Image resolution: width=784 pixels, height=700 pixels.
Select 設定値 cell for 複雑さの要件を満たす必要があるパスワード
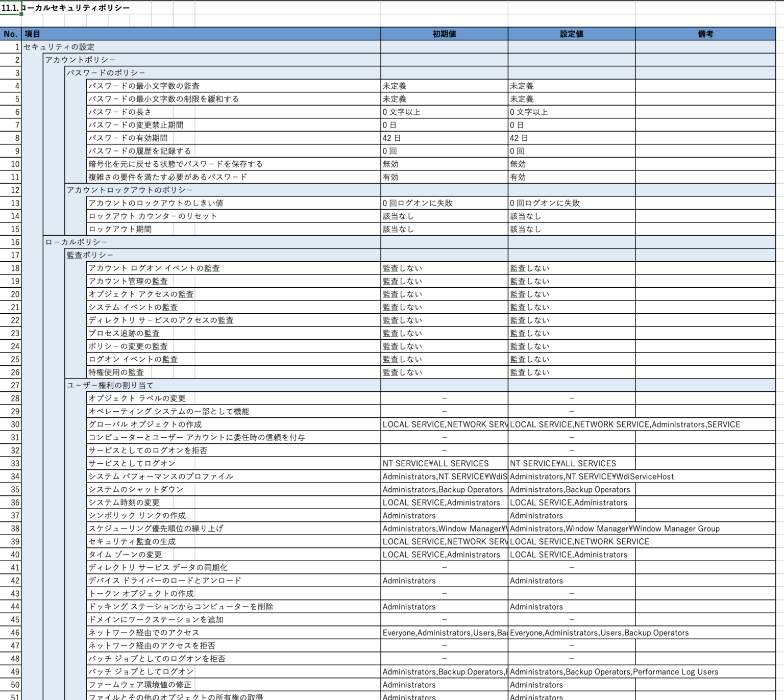[571, 177]
